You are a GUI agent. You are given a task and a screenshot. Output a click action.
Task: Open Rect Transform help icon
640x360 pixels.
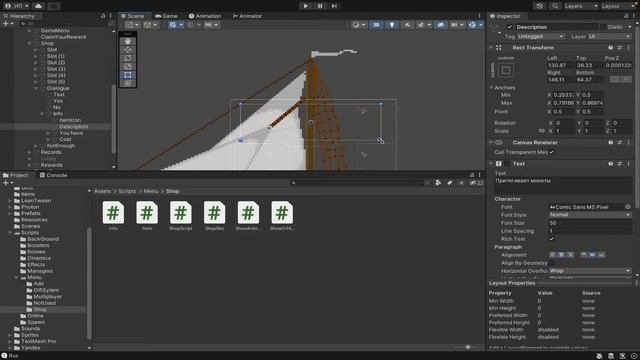click(611, 48)
